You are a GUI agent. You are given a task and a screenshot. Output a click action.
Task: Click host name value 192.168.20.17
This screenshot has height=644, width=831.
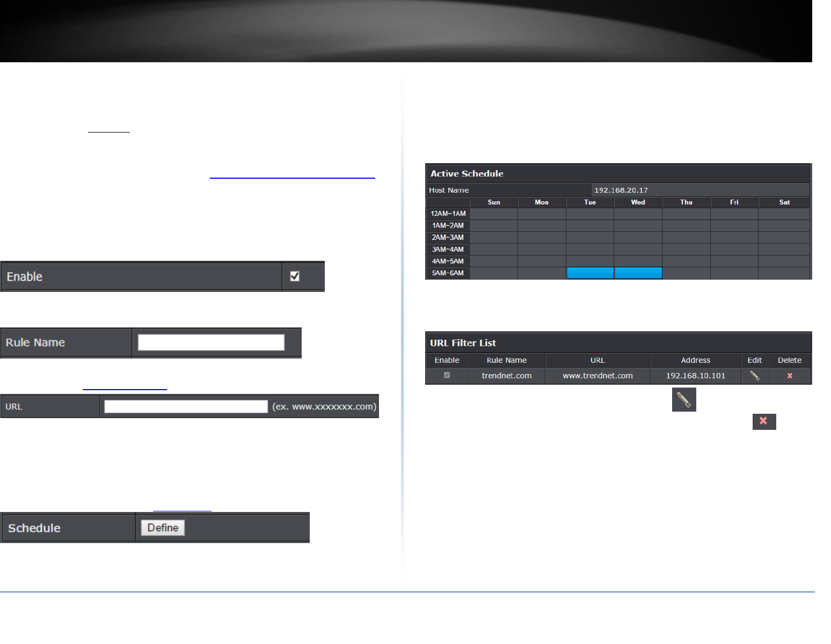click(621, 190)
